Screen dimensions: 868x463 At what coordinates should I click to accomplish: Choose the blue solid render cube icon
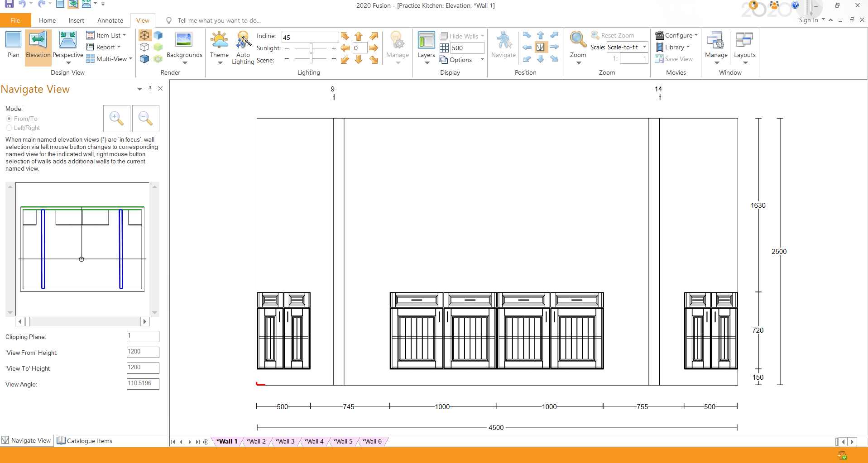pyautogui.click(x=158, y=35)
